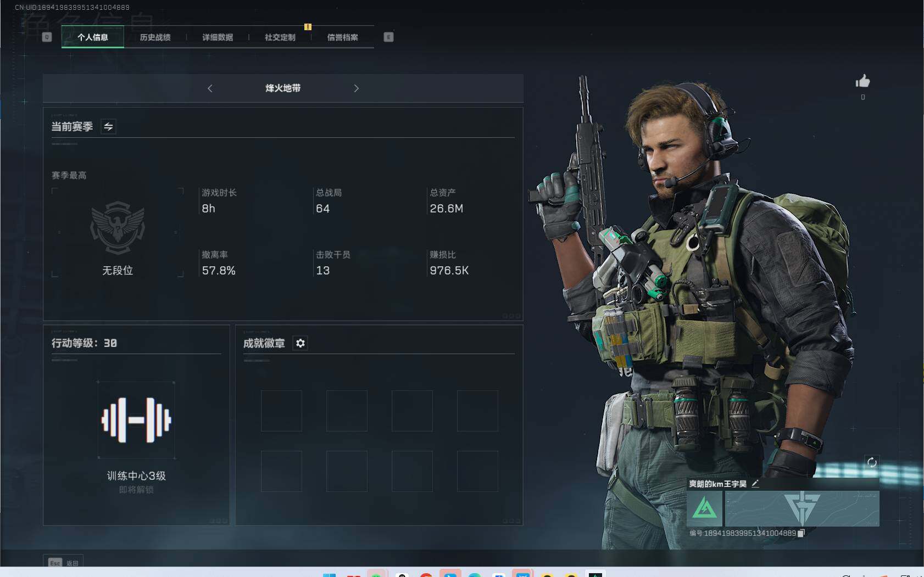The image size is (924, 577).
Task: Click the 击败干员 13 value
Action: coord(323,271)
